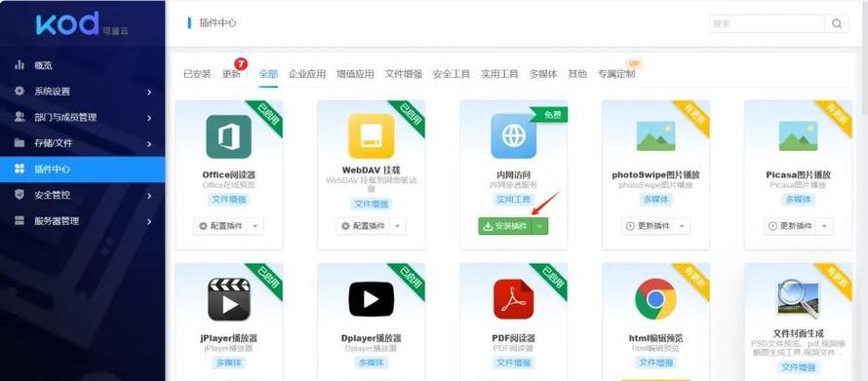
Task: Expand the 存储/文件 chevron
Action: point(149,144)
